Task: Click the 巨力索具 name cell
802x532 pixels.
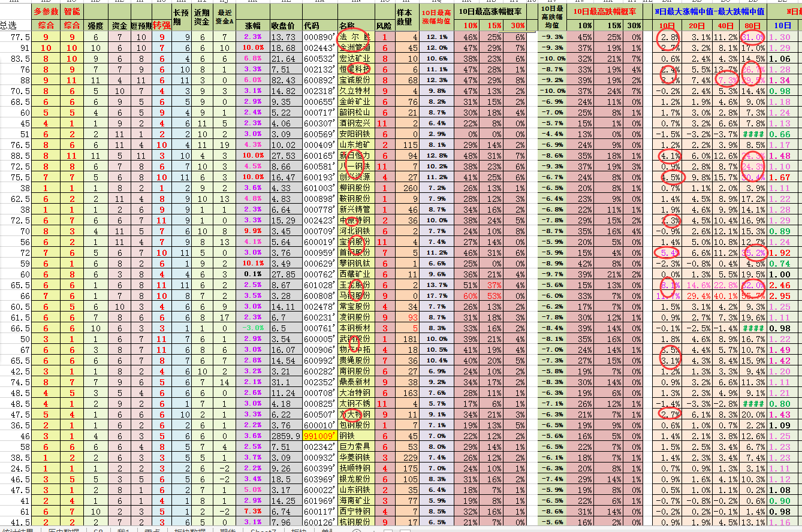Action: click(355, 446)
